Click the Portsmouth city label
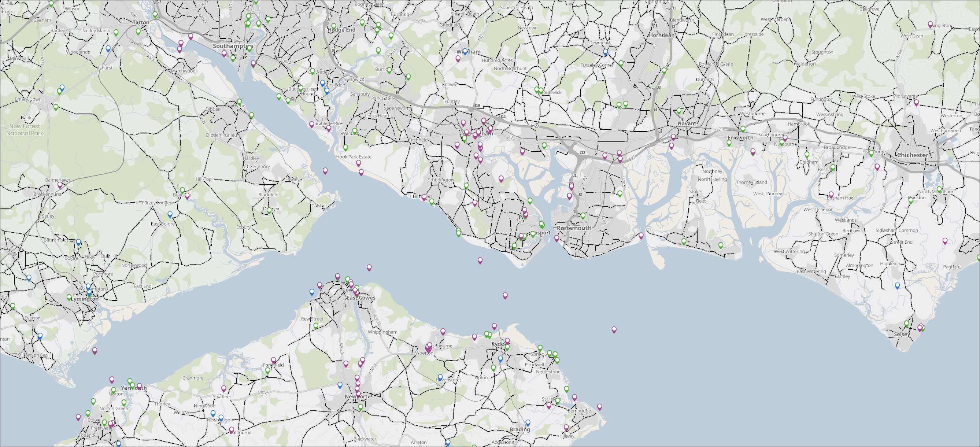The height and width of the screenshot is (447, 980). [x=574, y=228]
